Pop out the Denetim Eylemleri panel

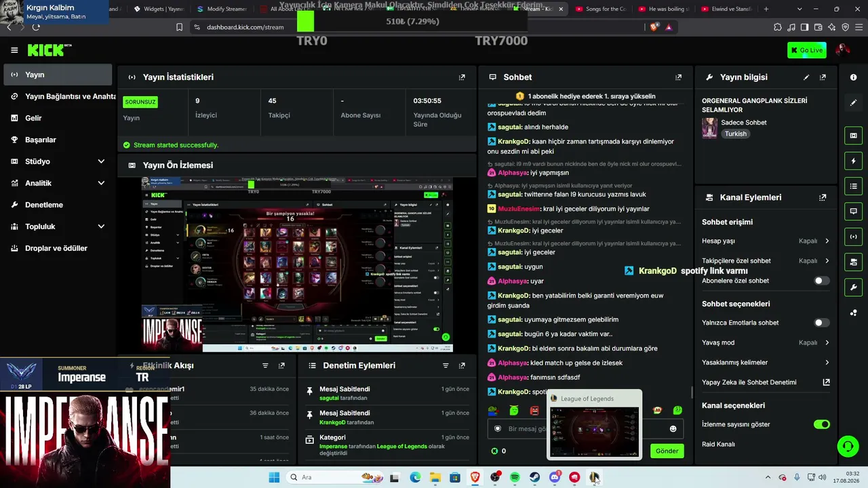462,365
